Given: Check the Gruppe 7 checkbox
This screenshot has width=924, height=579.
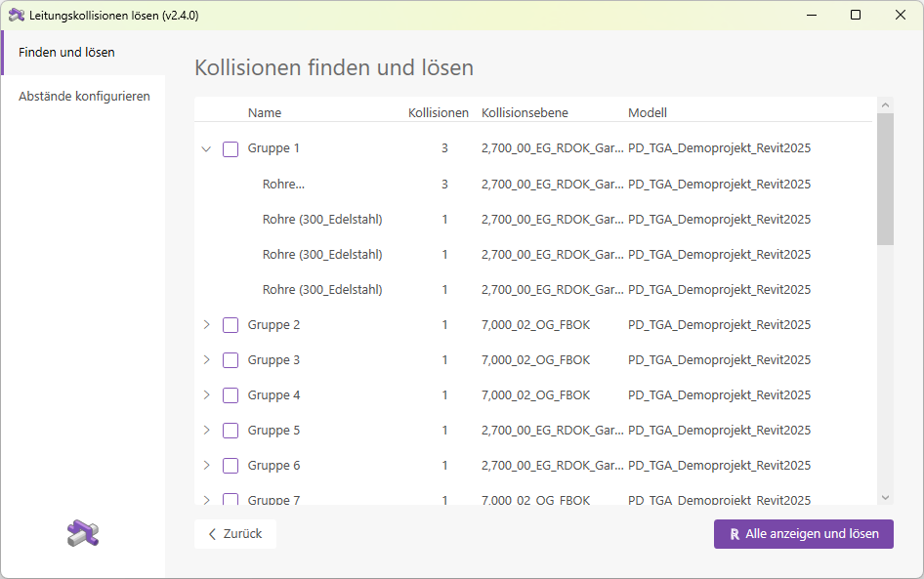Looking at the screenshot, I should pos(231,500).
